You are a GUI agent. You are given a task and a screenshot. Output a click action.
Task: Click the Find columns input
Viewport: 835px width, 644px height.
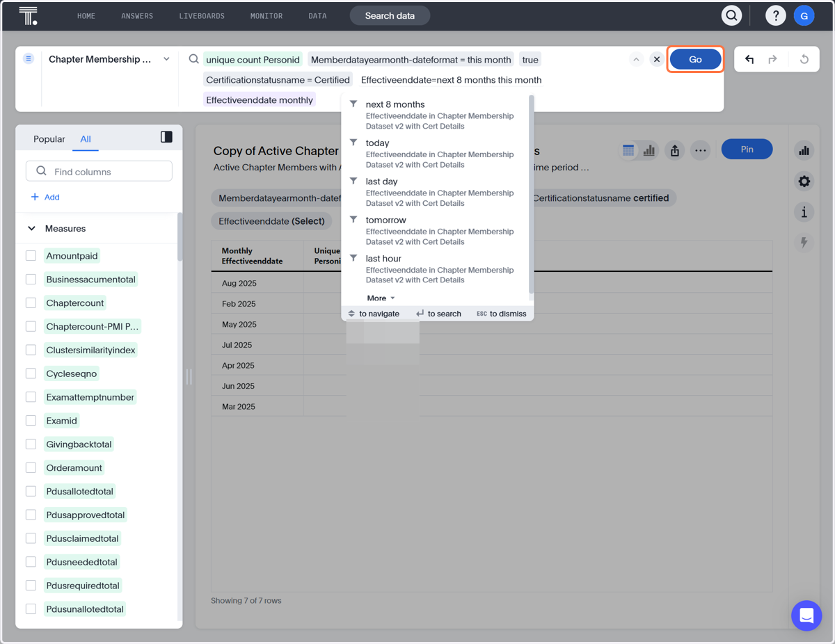(x=99, y=171)
